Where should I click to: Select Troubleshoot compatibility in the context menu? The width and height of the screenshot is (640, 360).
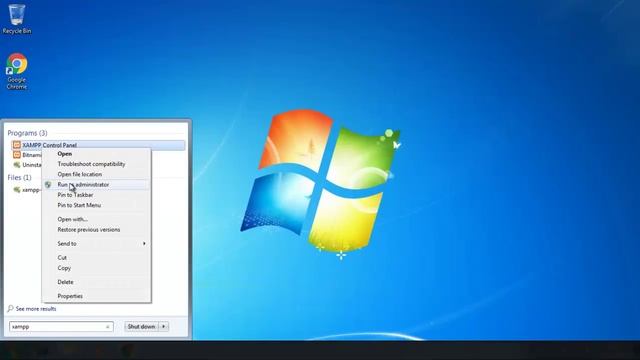91,164
